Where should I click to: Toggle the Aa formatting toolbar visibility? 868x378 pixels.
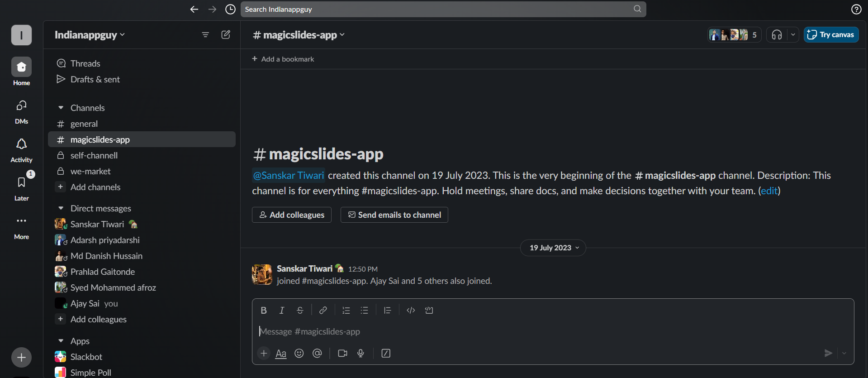(x=281, y=353)
